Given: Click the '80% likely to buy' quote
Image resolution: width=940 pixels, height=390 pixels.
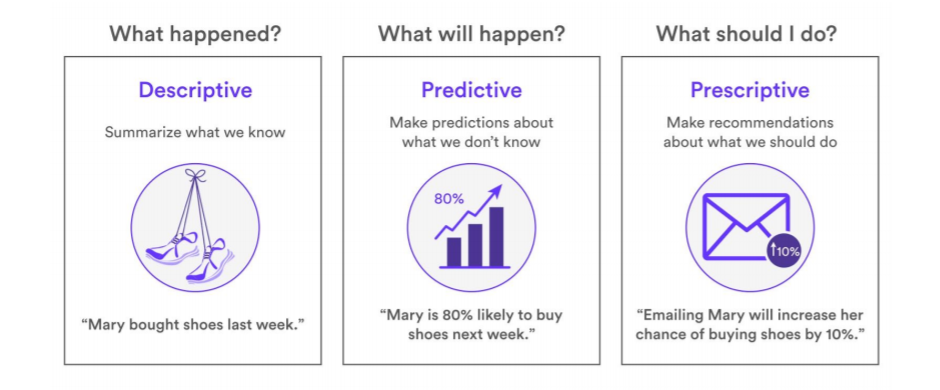Looking at the screenshot, I should [471, 324].
